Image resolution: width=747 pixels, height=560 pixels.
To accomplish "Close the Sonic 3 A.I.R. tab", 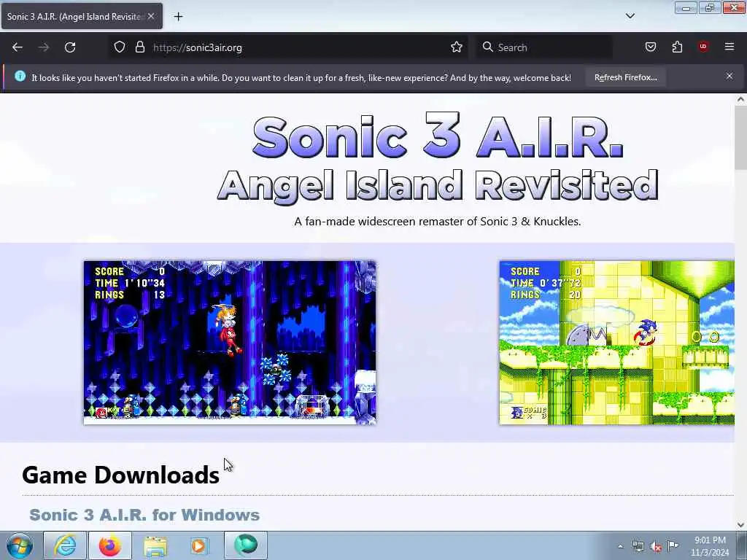I will (x=150, y=16).
